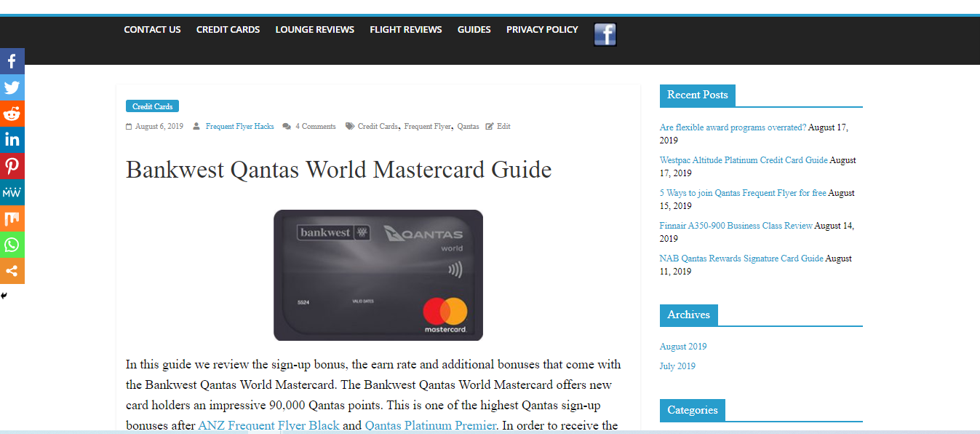Click the author user icon
This screenshot has width=980, height=434.
[196, 127]
